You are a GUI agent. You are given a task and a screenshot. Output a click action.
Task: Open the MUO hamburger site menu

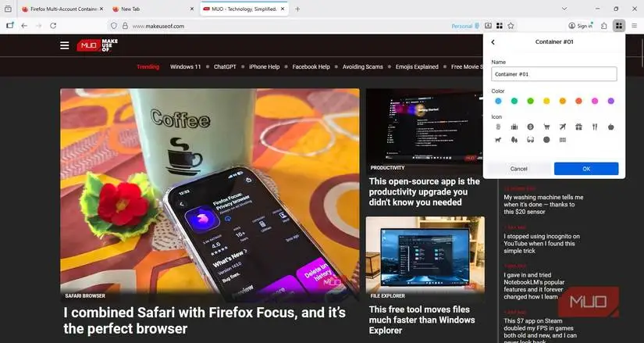[65, 45]
